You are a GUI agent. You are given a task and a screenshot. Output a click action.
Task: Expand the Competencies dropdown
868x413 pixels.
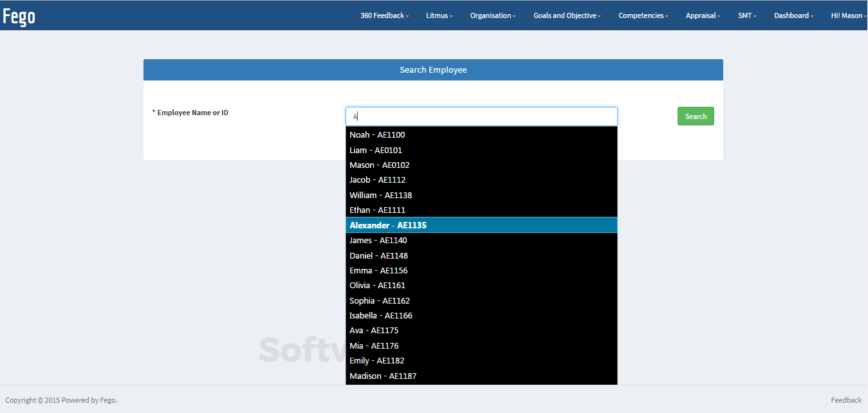click(643, 15)
